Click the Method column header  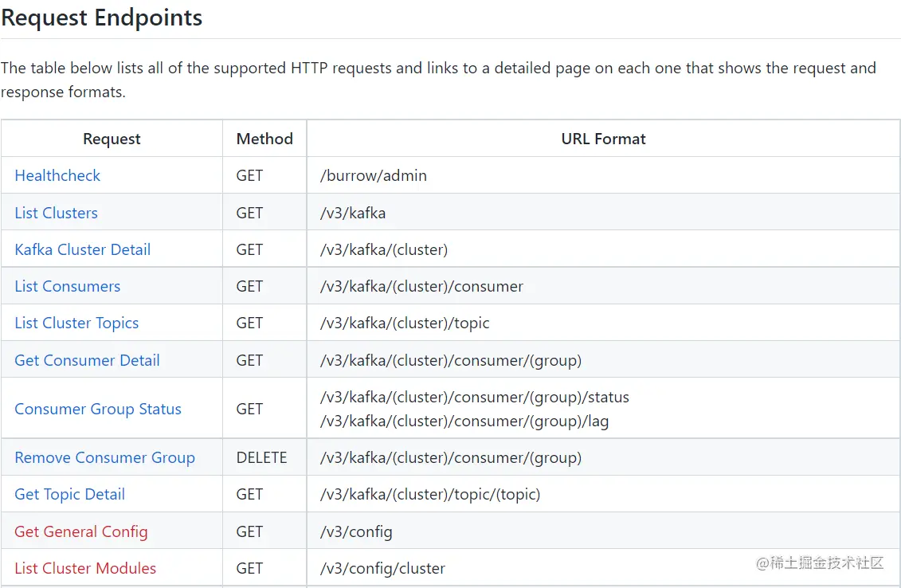264,139
